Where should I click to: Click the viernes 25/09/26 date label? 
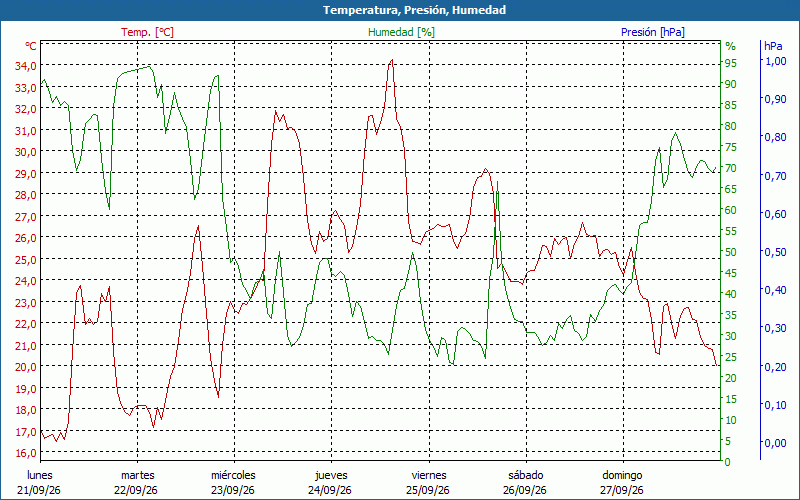pyautogui.click(x=429, y=483)
